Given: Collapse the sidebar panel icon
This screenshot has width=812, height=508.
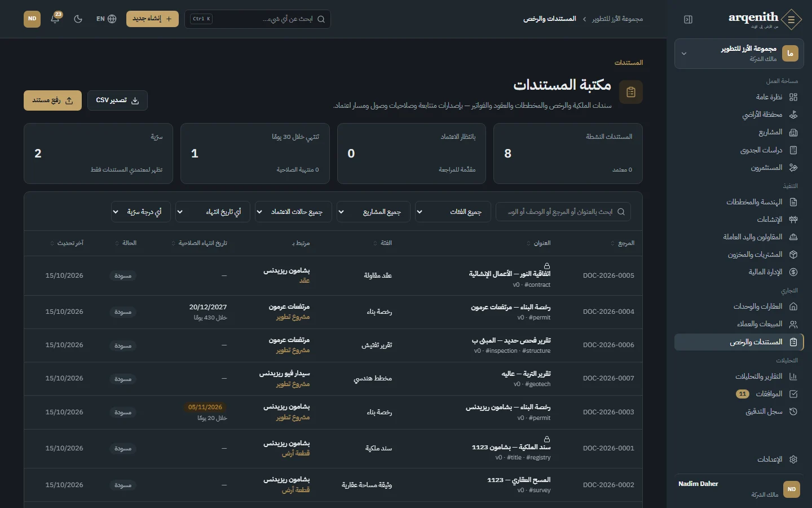Looking at the screenshot, I should click(x=688, y=19).
